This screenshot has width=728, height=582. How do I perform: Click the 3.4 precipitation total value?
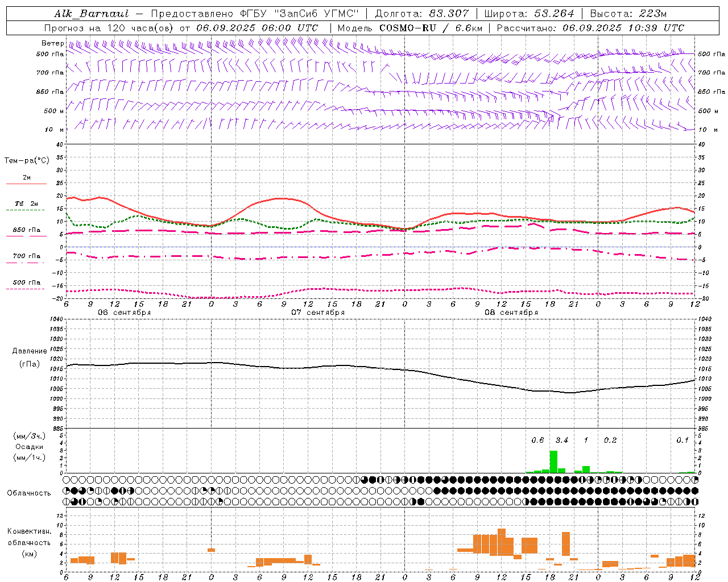562,440
